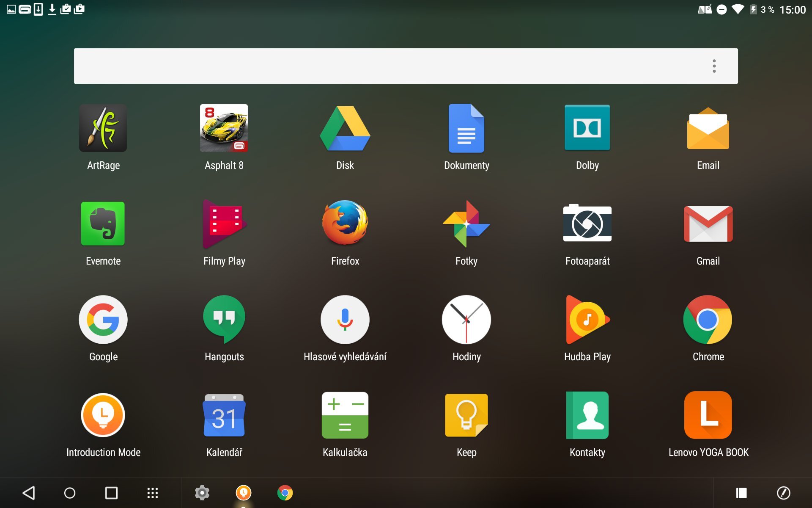Image resolution: width=812 pixels, height=508 pixels.
Task: Open Hudba Play
Action: (587, 320)
